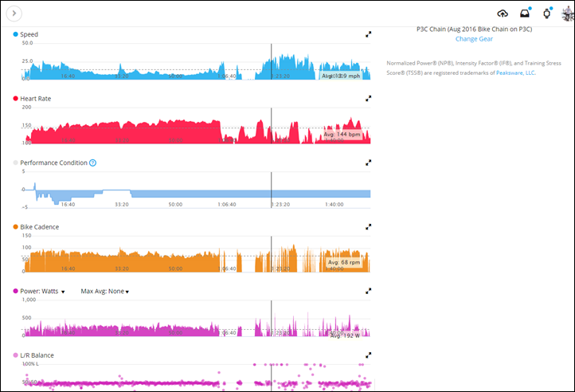575x392 pixels.
Task: Click the cloud upload icon
Action: click(503, 14)
